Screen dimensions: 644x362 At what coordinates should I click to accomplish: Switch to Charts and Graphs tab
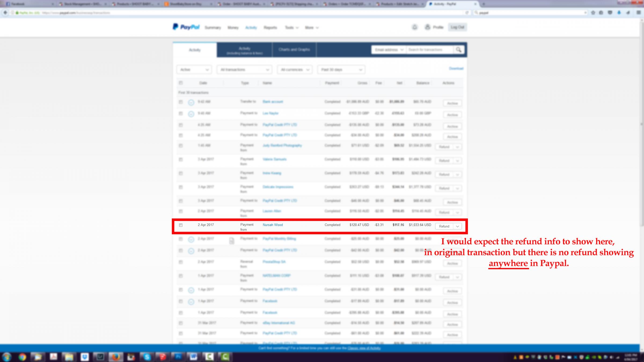[x=294, y=50]
